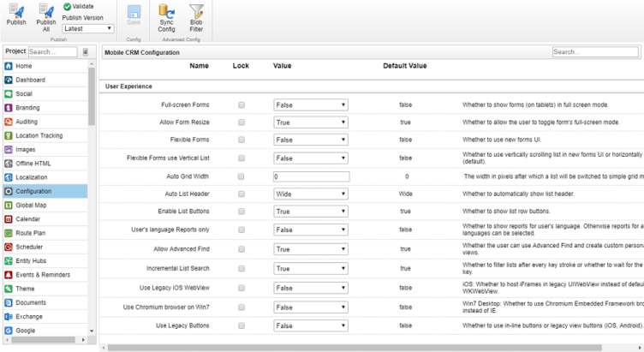Open Publish Version dropdown showing Latest
This screenshot has height=352, width=644.
(88, 29)
